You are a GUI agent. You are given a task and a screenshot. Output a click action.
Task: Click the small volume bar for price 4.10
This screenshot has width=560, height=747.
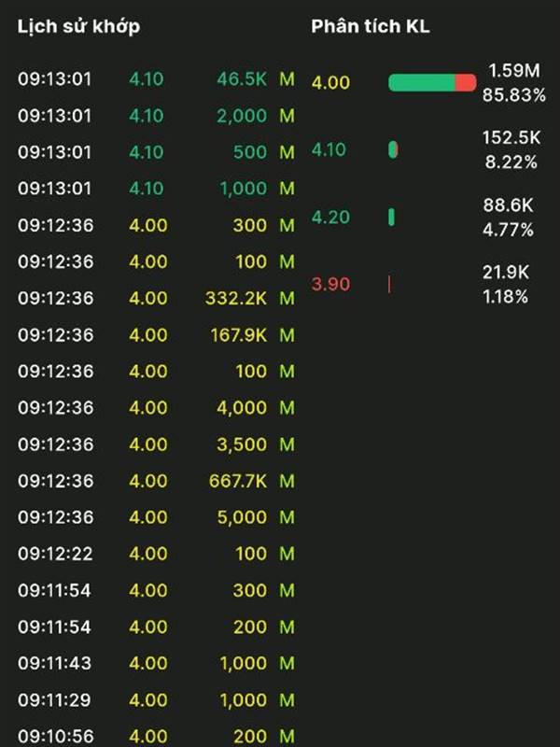[393, 149]
